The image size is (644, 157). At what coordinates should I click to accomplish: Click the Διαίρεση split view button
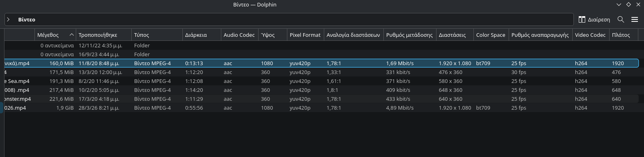pyautogui.click(x=594, y=19)
